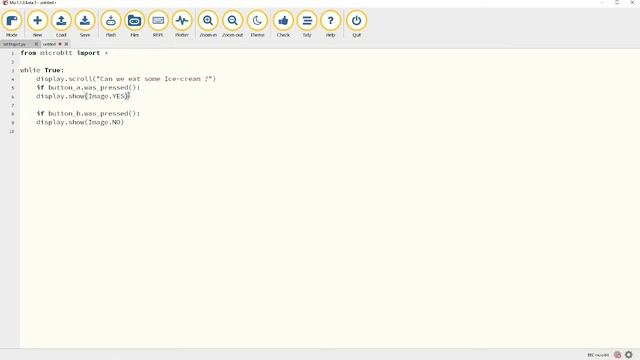The image size is (640, 360).
Task: Open the micro:bit Files panel
Action: (x=134, y=24)
